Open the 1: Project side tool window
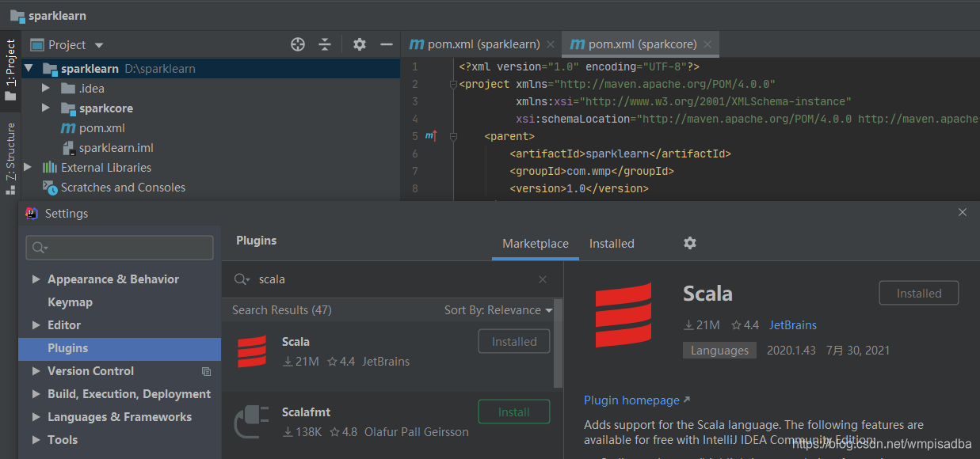The image size is (980, 459). (x=10, y=70)
